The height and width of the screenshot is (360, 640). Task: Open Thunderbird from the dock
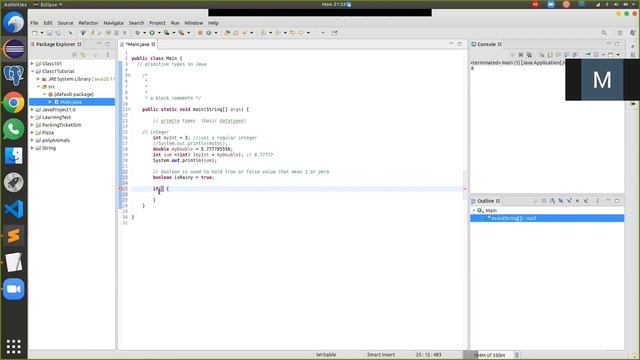pyautogui.click(x=13, y=22)
